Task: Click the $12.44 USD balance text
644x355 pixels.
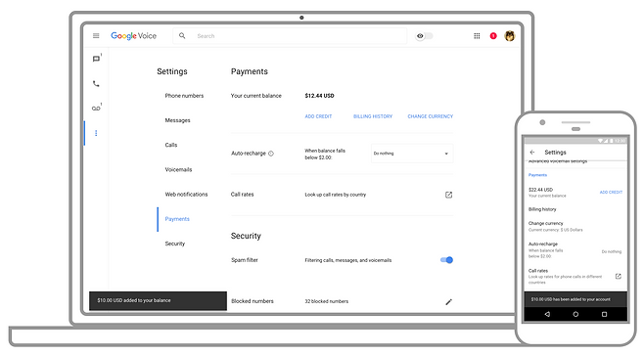Action: pos(319,96)
